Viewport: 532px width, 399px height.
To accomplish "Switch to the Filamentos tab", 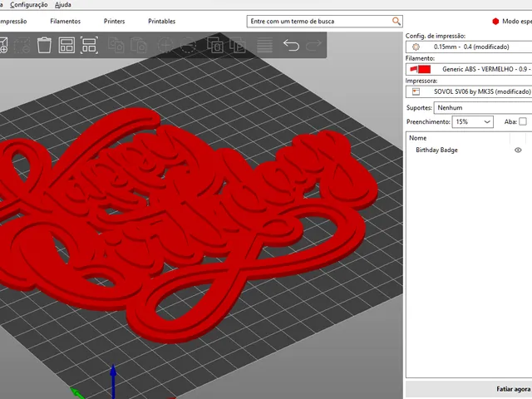I will point(65,21).
